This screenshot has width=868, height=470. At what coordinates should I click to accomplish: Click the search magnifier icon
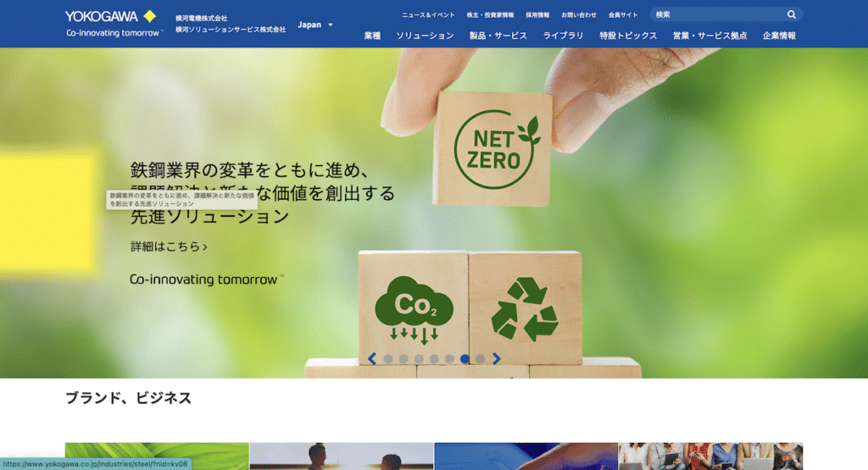pyautogui.click(x=792, y=14)
